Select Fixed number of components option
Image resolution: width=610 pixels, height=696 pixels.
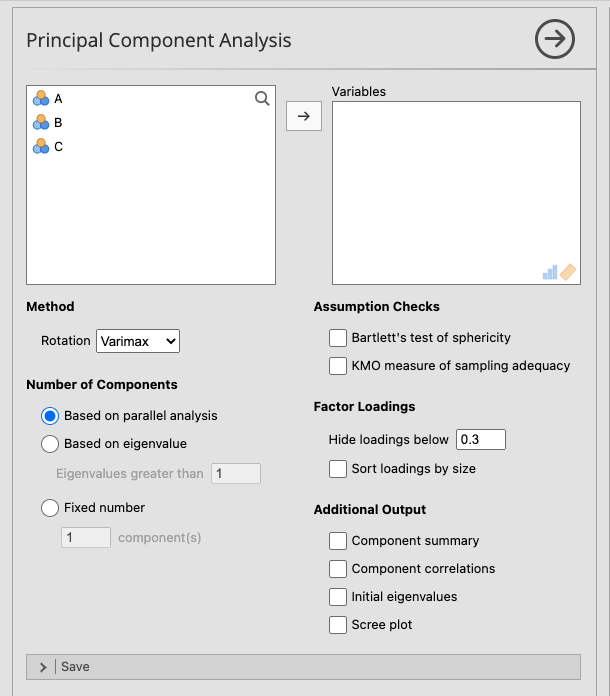pos(50,508)
